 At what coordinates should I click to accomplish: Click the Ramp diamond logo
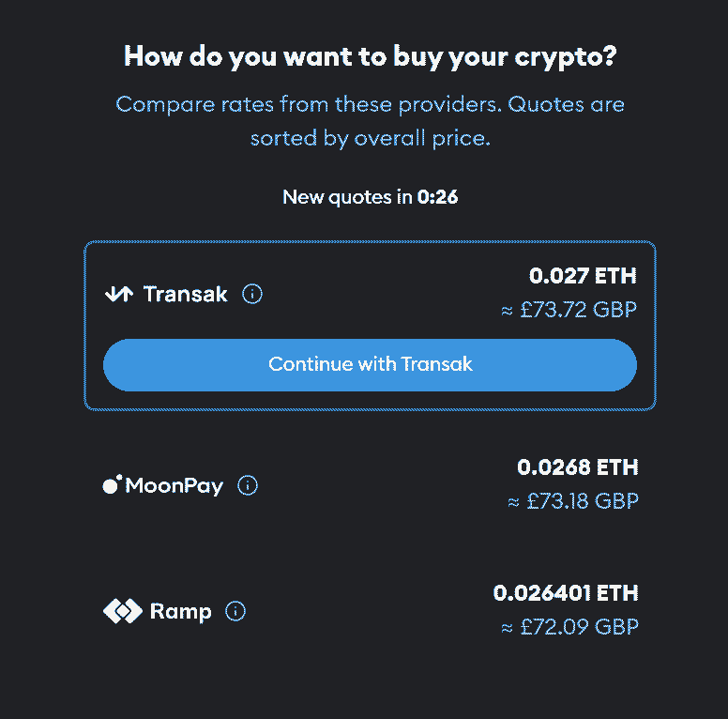(122, 612)
